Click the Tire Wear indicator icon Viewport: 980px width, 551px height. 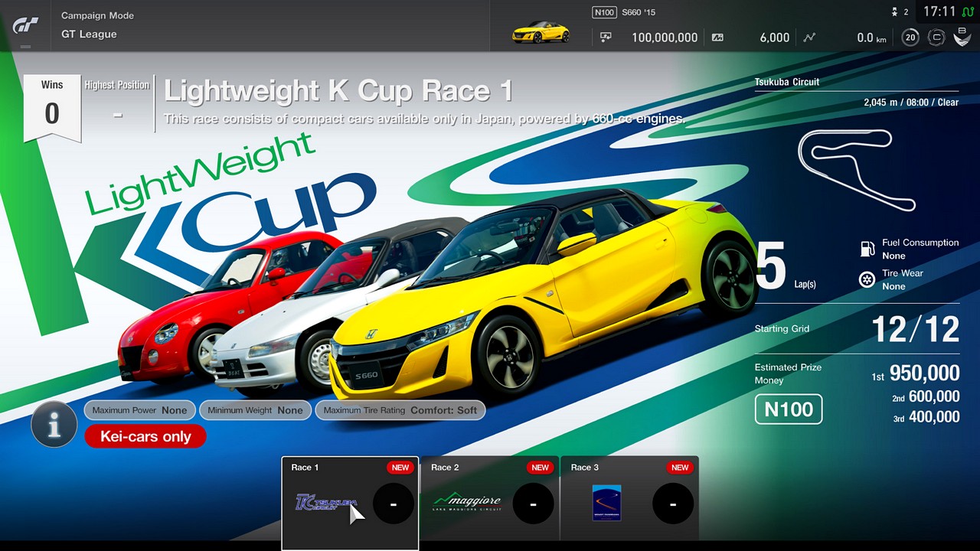(867, 279)
